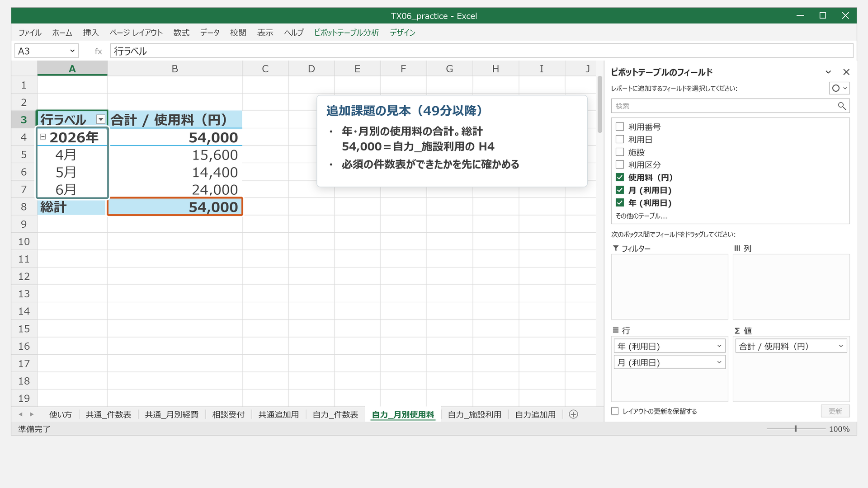Switch to the 相談受付 sheet

click(228, 414)
